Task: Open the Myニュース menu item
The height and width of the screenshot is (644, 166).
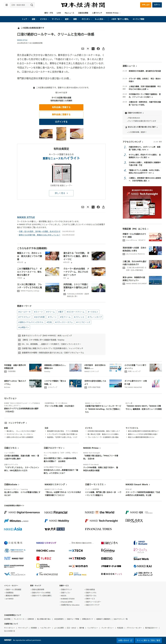Action: point(69,13)
